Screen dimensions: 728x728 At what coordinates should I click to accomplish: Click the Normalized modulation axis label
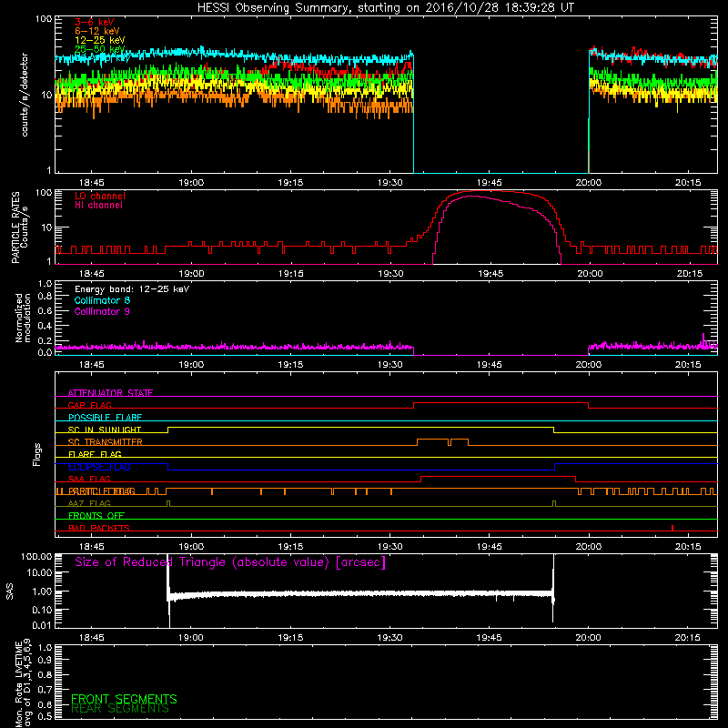point(23,318)
